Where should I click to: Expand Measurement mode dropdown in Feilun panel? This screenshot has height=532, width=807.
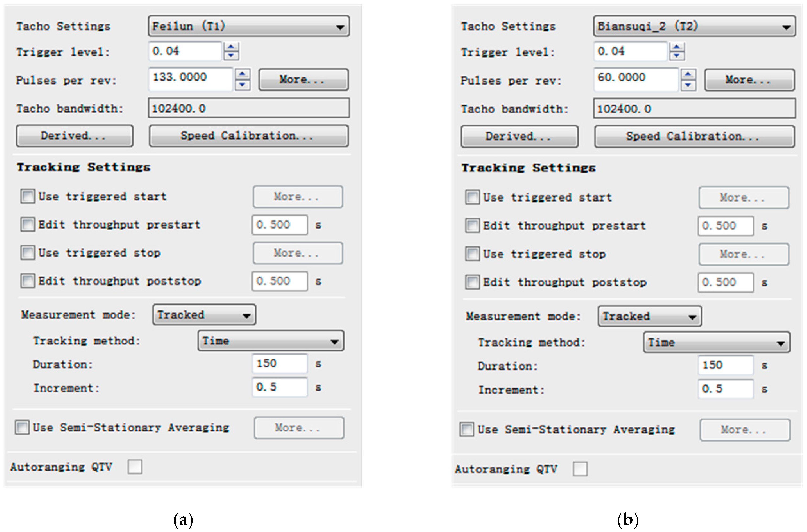(x=246, y=315)
